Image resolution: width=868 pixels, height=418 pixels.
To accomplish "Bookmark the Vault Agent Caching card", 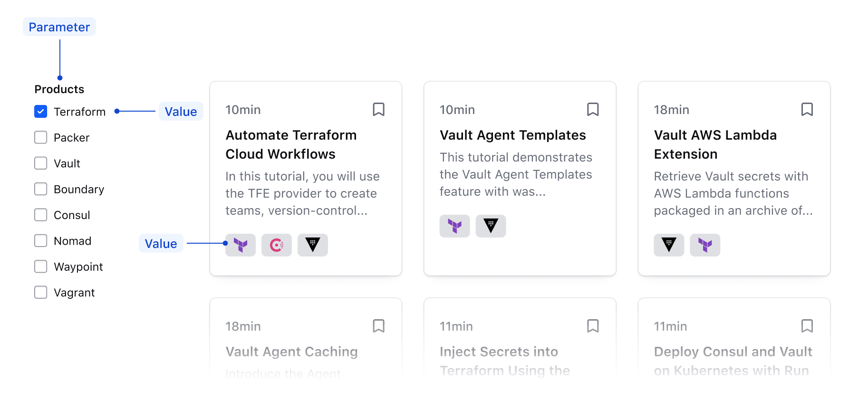I will pos(378,326).
